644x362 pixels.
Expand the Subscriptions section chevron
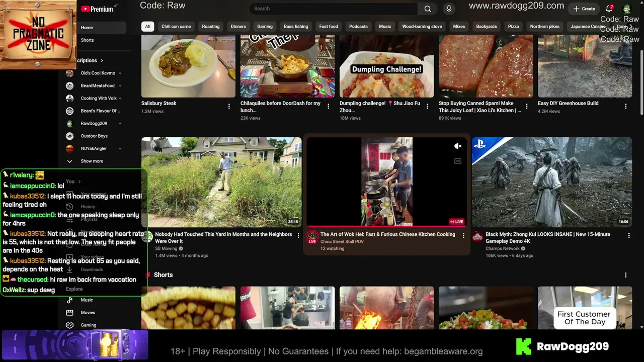point(102,60)
